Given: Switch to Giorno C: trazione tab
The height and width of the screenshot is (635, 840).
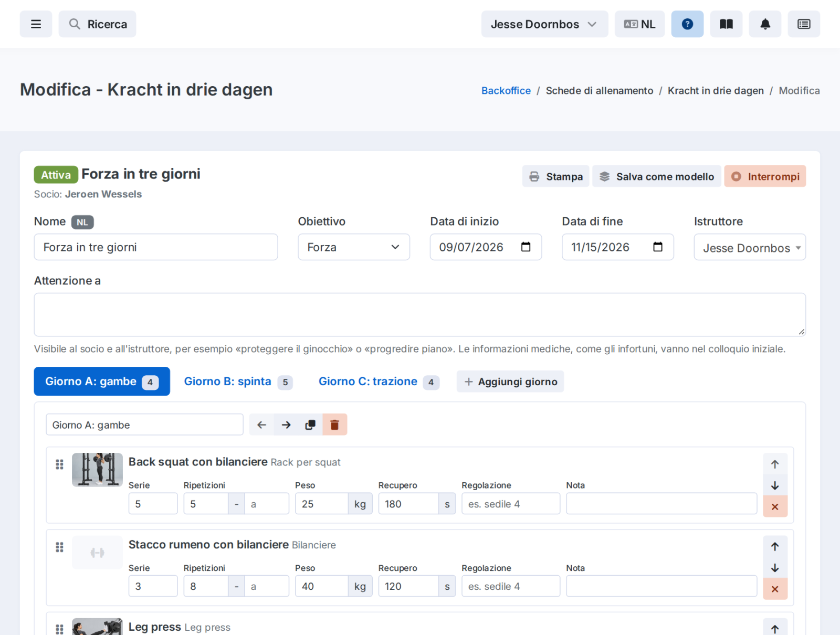Looking at the screenshot, I should tap(378, 382).
